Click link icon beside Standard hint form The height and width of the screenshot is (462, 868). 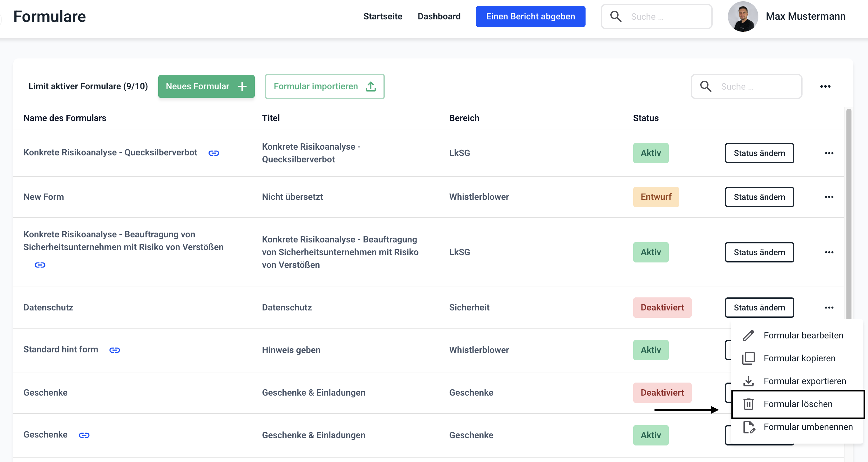click(x=115, y=350)
